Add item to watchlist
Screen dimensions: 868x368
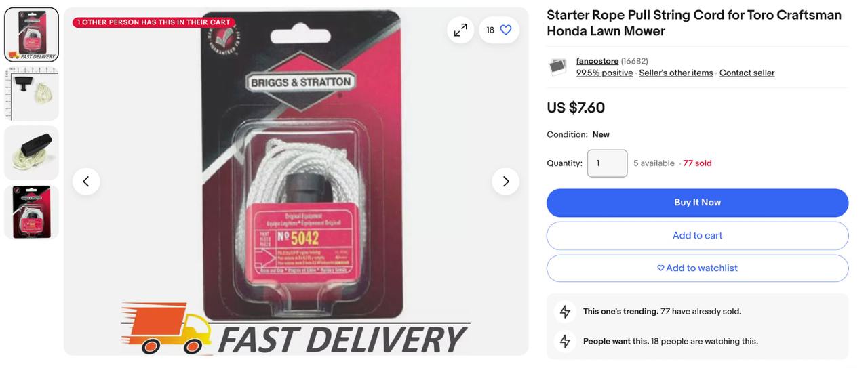[698, 268]
